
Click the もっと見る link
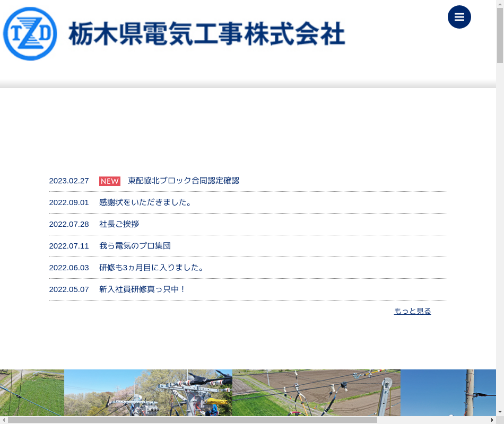point(412,311)
